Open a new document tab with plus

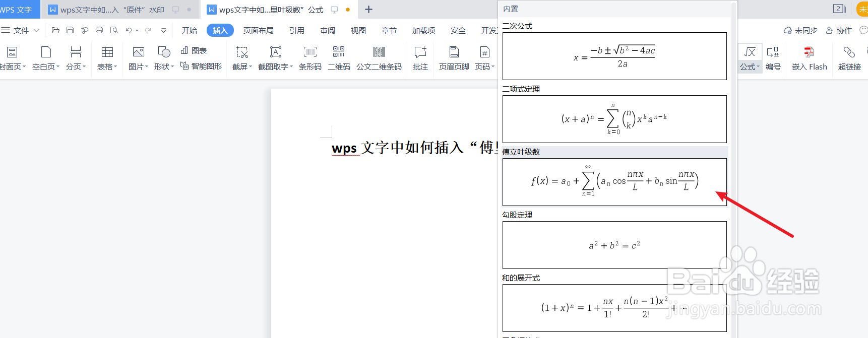pos(368,10)
